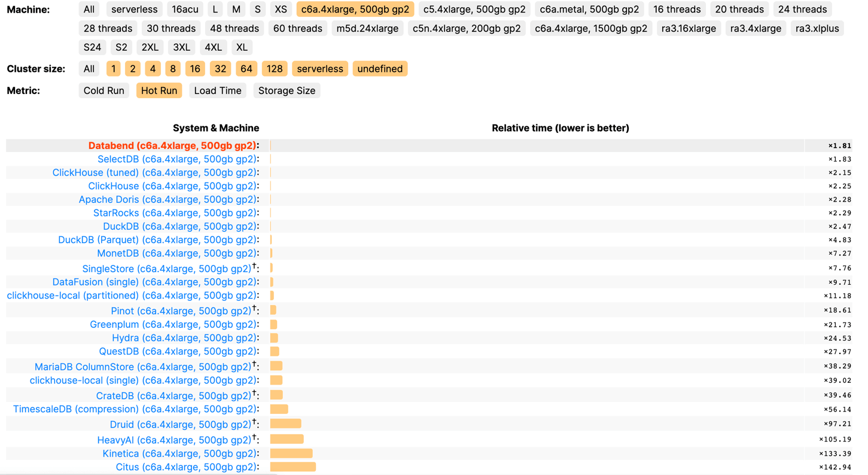
Task: Open the HeavyAI link
Action: pos(175,440)
